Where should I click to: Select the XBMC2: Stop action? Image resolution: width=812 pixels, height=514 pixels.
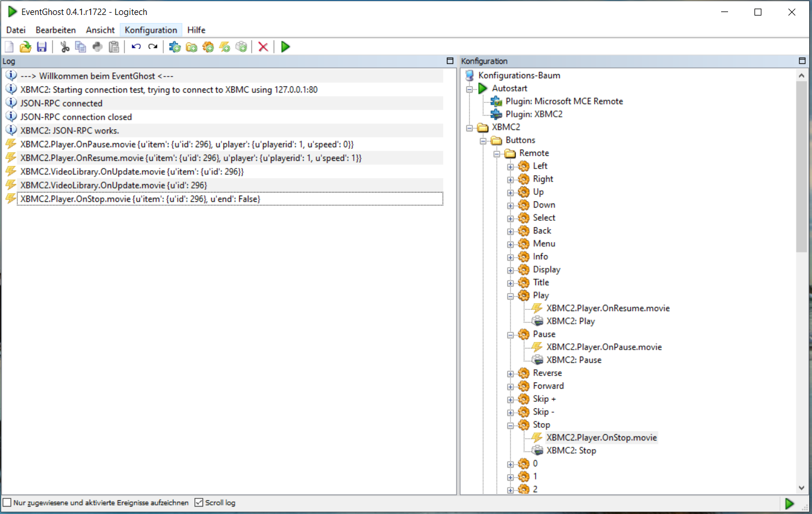tap(571, 450)
